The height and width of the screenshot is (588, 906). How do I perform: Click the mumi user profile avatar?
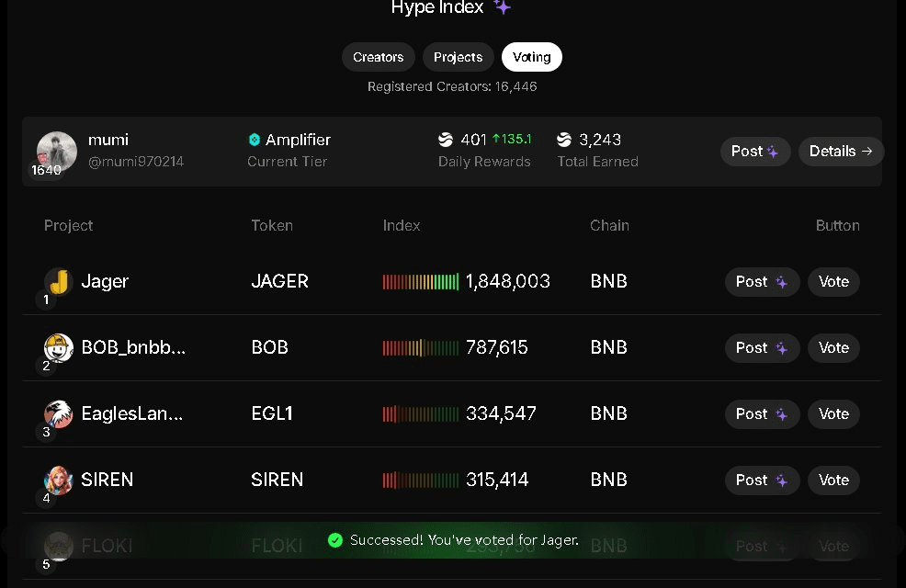point(56,151)
